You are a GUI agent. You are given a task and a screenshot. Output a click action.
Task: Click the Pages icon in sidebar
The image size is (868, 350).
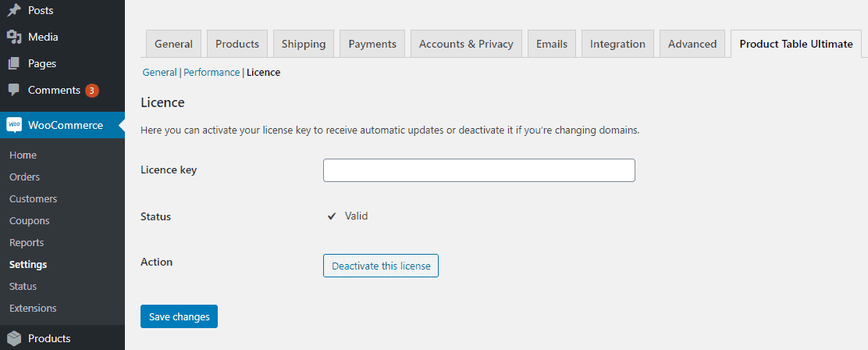point(14,64)
